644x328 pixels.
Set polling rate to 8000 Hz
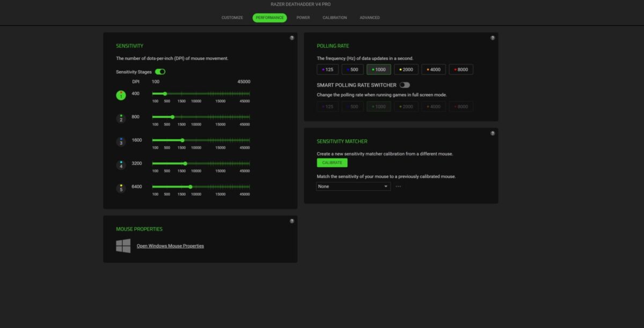[x=461, y=70]
